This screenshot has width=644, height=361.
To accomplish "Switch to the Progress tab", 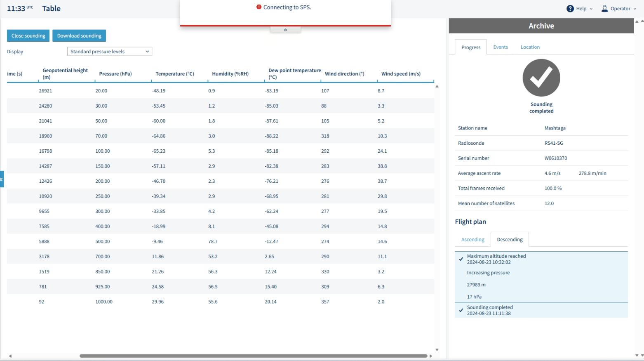I will coord(471,47).
